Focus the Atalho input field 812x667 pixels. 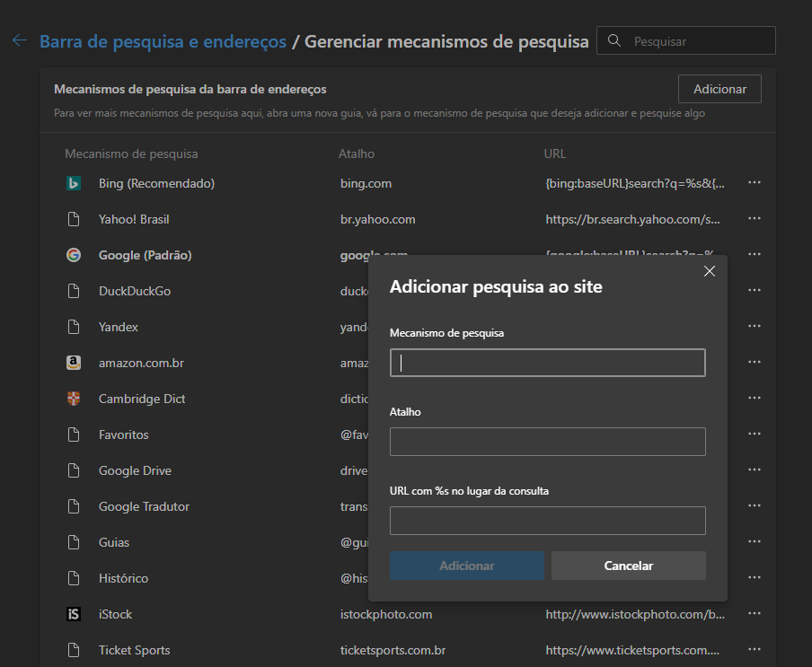[x=547, y=442]
